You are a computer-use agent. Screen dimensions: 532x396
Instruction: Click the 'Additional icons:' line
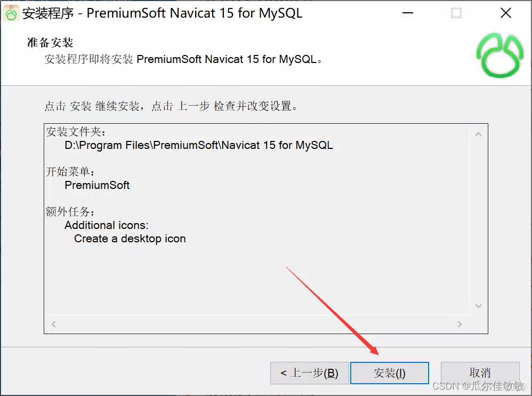[x=107, y=225]
